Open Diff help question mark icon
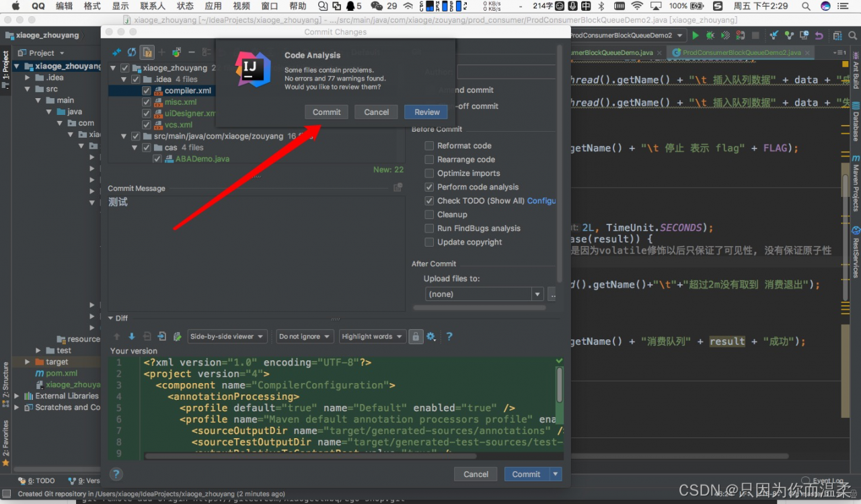This screenshot has width=861, height=504. 449,337
